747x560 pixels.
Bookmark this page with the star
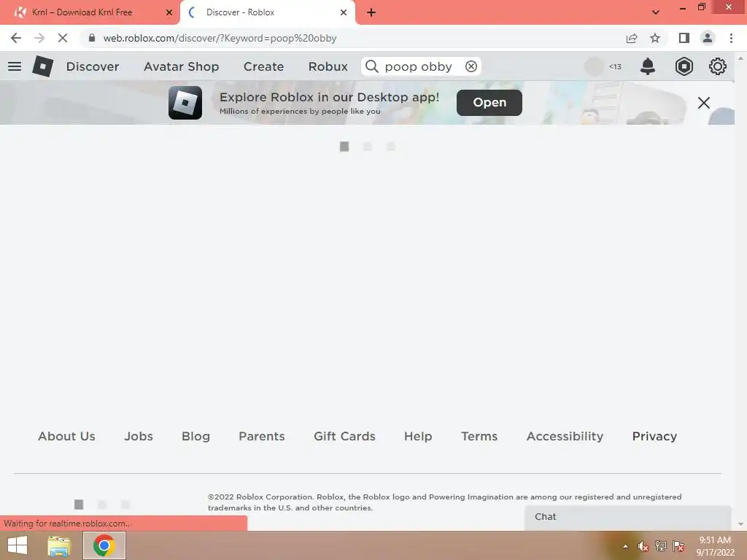point(655,38)
